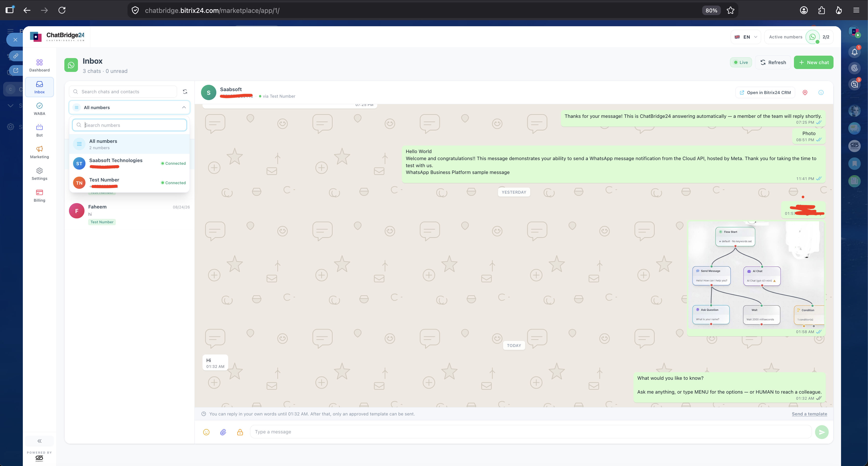Open the Marketing megaphone icon
Viewport: 868px width, 466px height.
pos(39,149)
